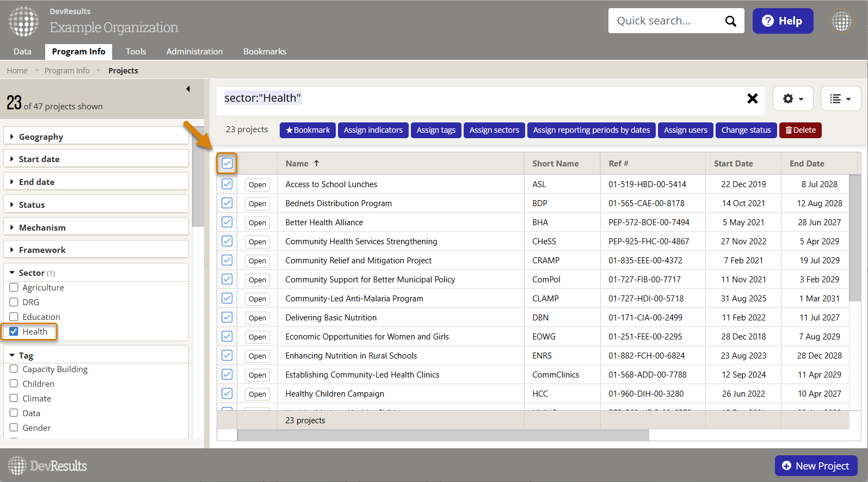Collapse the filter sidebar arrow

click(x=188, y=89)
